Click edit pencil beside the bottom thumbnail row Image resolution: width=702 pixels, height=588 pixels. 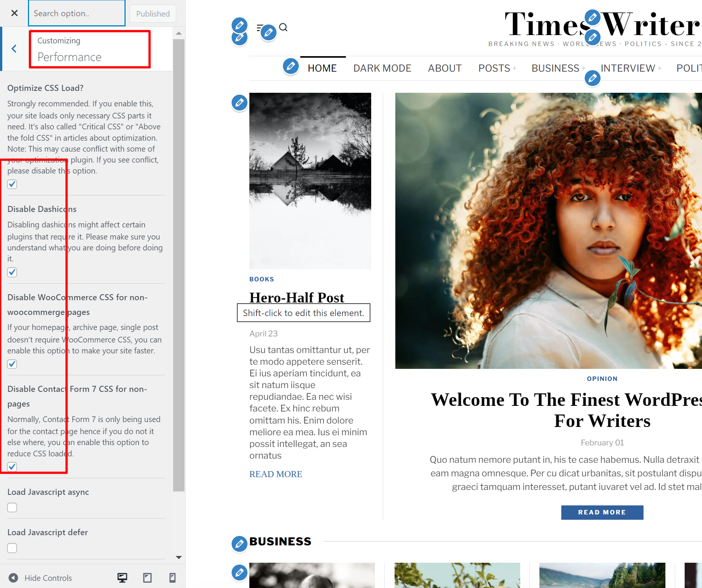coord(240,573)
